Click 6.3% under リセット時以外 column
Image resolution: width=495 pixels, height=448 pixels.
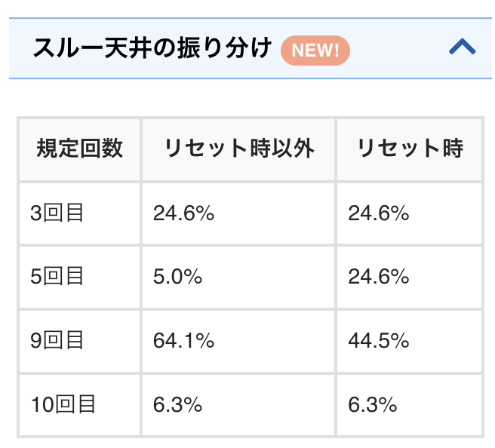coord(178,405)
